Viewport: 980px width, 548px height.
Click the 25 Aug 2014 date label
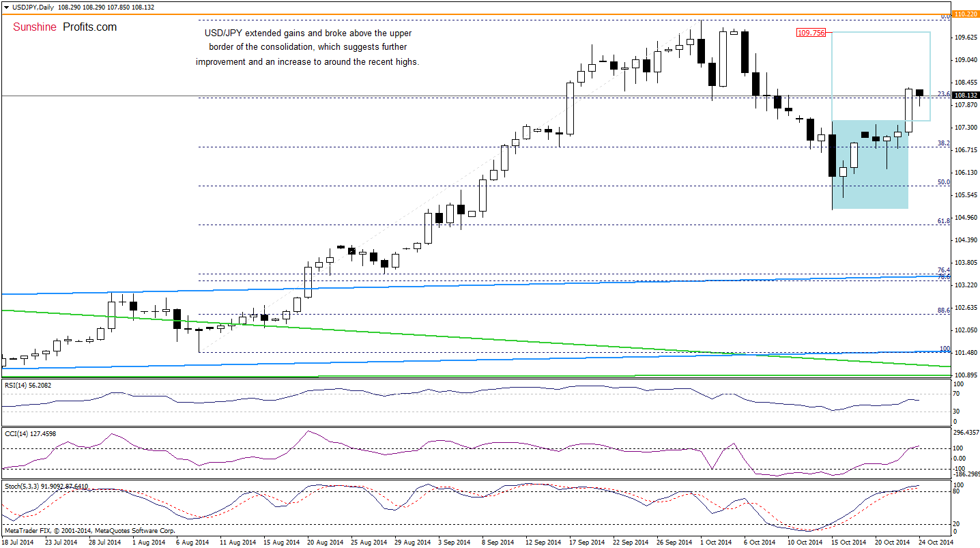(371, 542)
